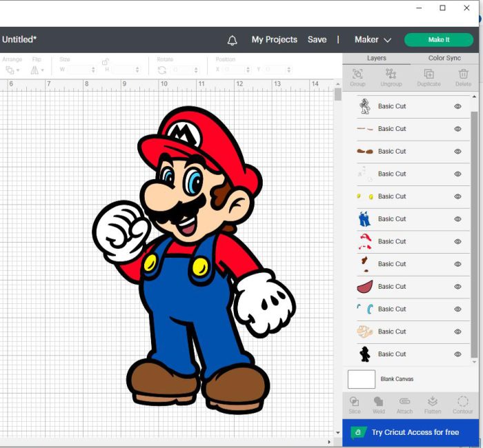Select the blue overalls layer thumbnail
The width and height of the screenshot is (483, 448).
[x=365, y=219]
